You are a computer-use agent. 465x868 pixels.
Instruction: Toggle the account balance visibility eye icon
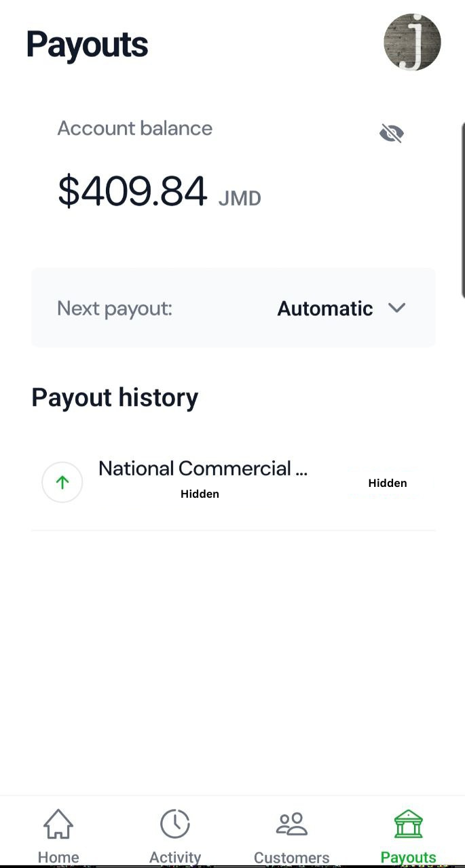click(392, 134)
